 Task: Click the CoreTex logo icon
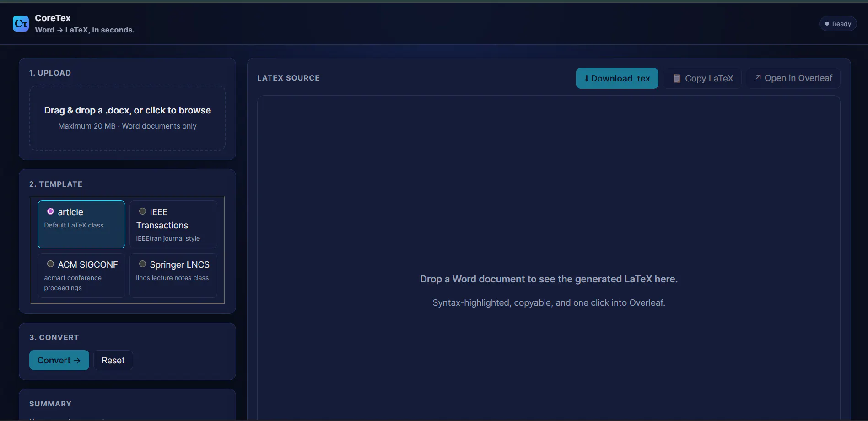(21, 23)
